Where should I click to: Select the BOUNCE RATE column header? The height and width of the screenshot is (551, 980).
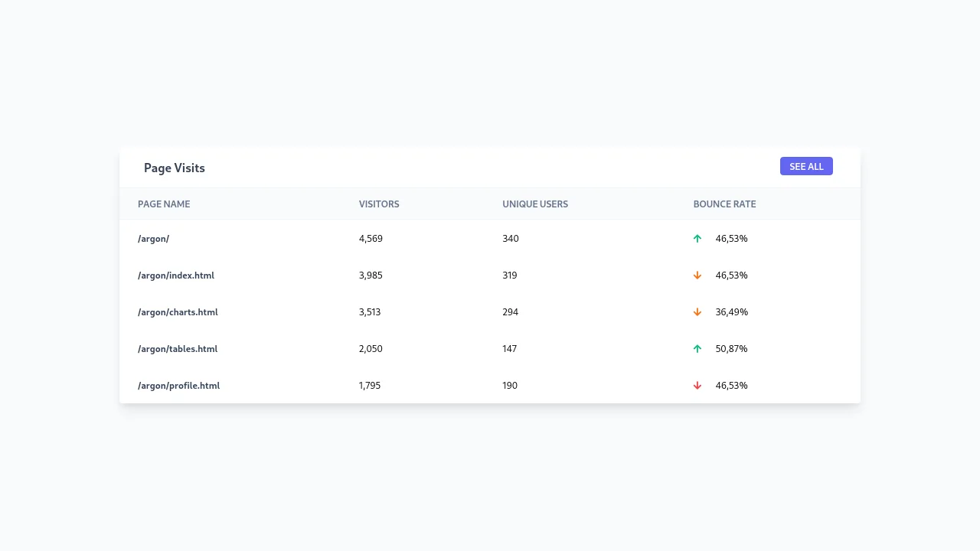pyautogui.click(x=724, y=204)
